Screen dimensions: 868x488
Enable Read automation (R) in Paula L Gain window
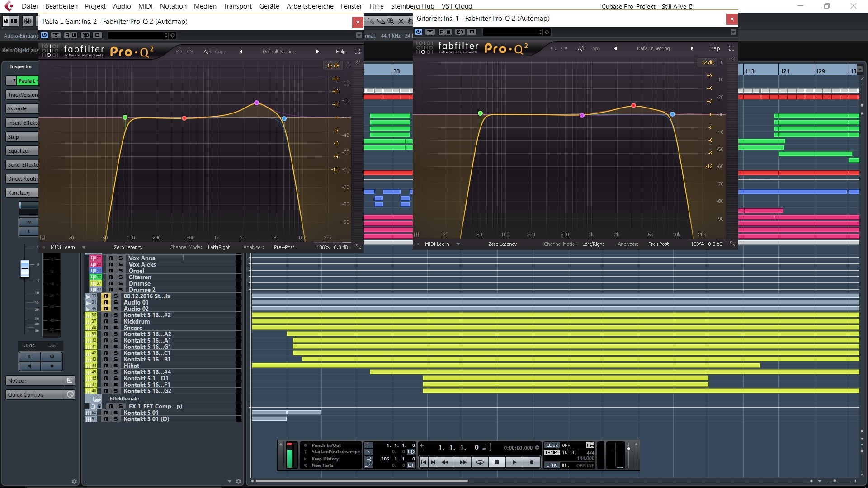(x=67, y=35)
